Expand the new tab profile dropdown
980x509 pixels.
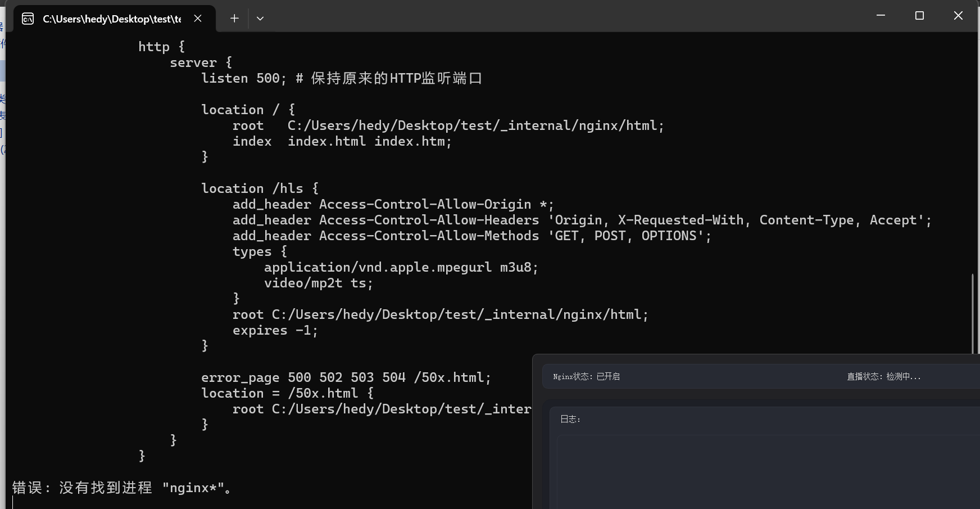pos(260,19)
